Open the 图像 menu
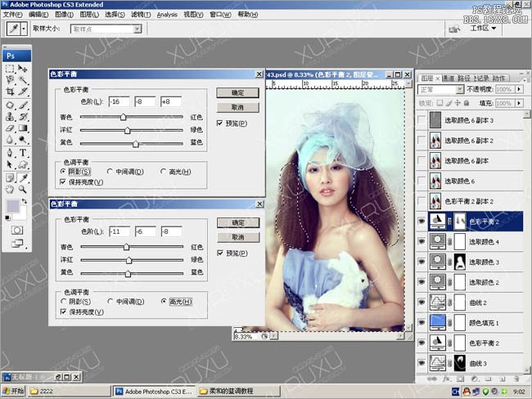This screenshot has width=532, height=399. [x=64, y=15]
